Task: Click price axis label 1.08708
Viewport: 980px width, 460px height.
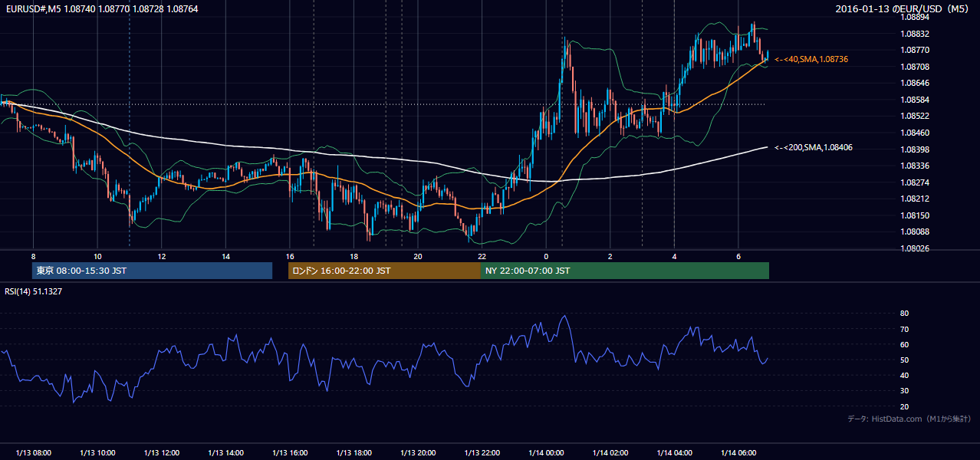Action: point(914,67)
